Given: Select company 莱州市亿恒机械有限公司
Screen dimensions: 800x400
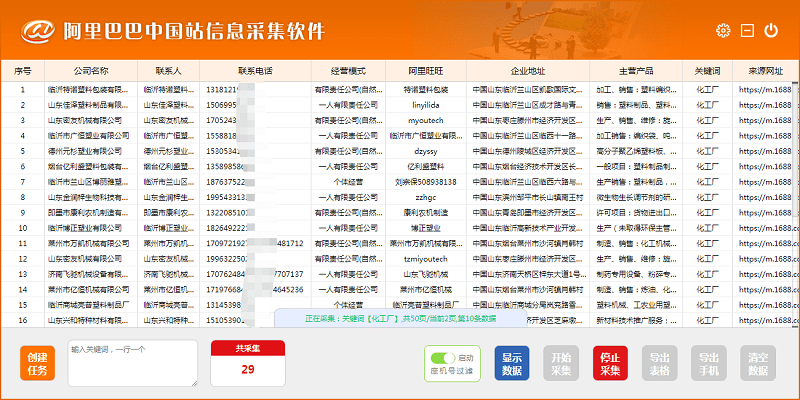Looking at the screenshot, I should pos(89,289).
